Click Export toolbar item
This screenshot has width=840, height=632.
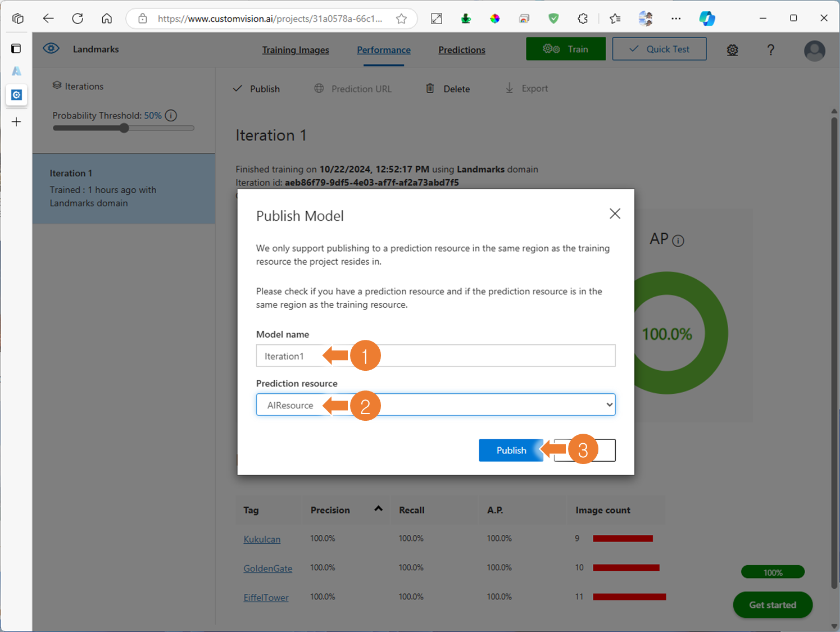point(526,88)
